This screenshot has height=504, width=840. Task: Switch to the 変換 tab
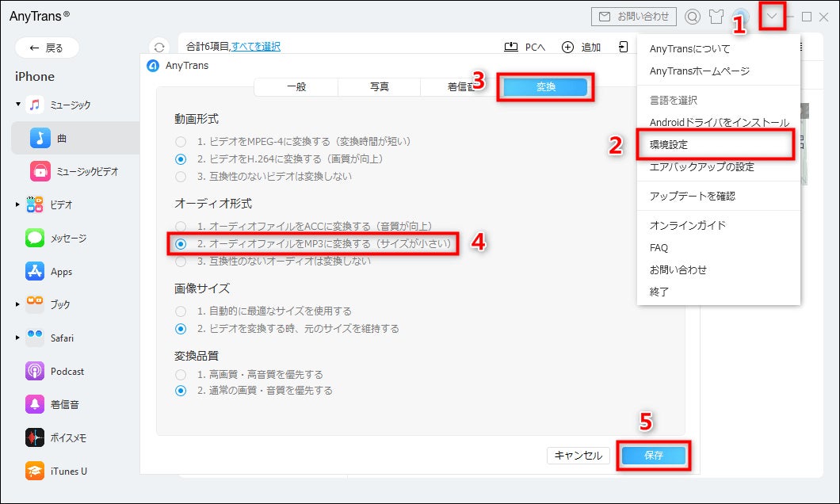[546, 86]
